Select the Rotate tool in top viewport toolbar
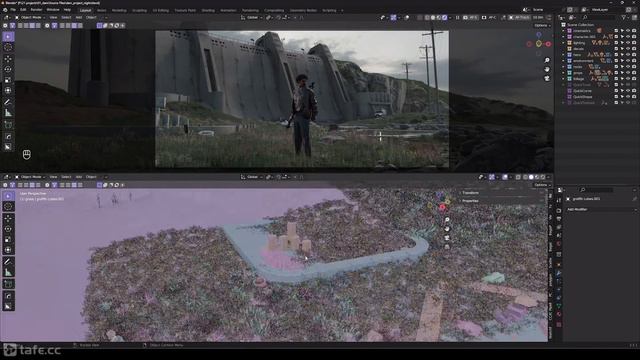This screenshot has height=360, width=640. 8,69
